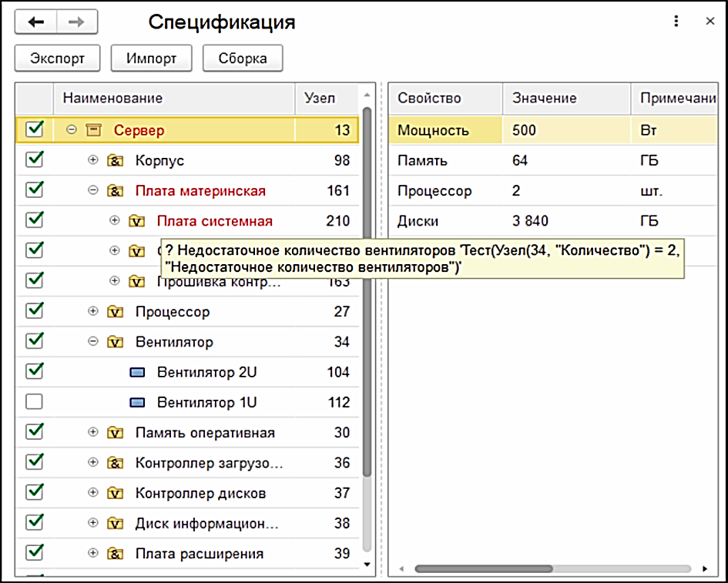Uncheck the Сервер root checkbox
Viewport: 728px width, 583px height.
(x=34, y=129)
